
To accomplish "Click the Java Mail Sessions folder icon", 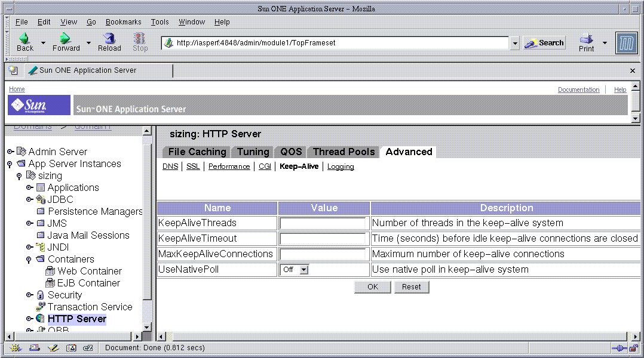I will [x=41, y=235].
